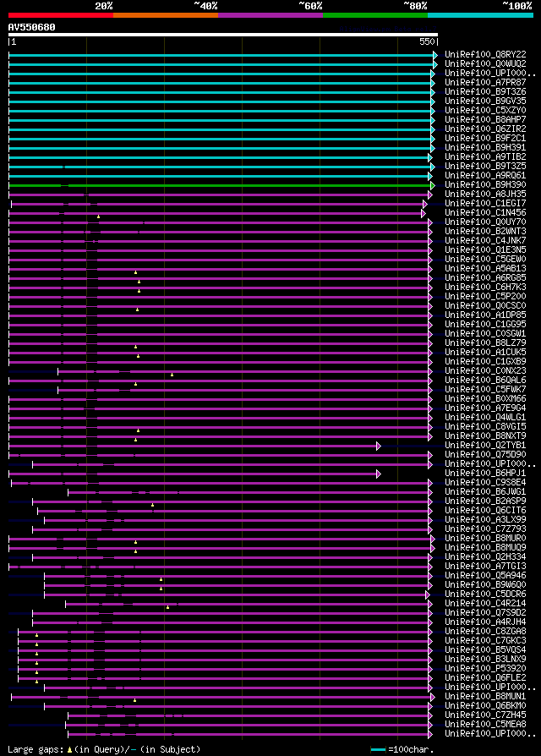Open hit UniRef100_P53920
The height and width of the screenshot is (756, 541).
click(x=485, y=669)
